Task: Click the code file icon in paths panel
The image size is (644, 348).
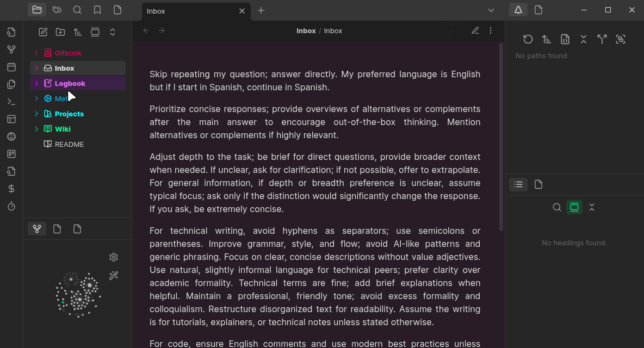Action: pos(565,39)
